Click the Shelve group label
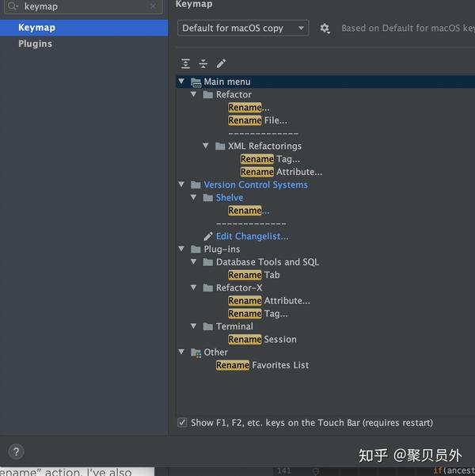Image resolution: width=475 pixels, height=476 pixels. coord(230,198)
